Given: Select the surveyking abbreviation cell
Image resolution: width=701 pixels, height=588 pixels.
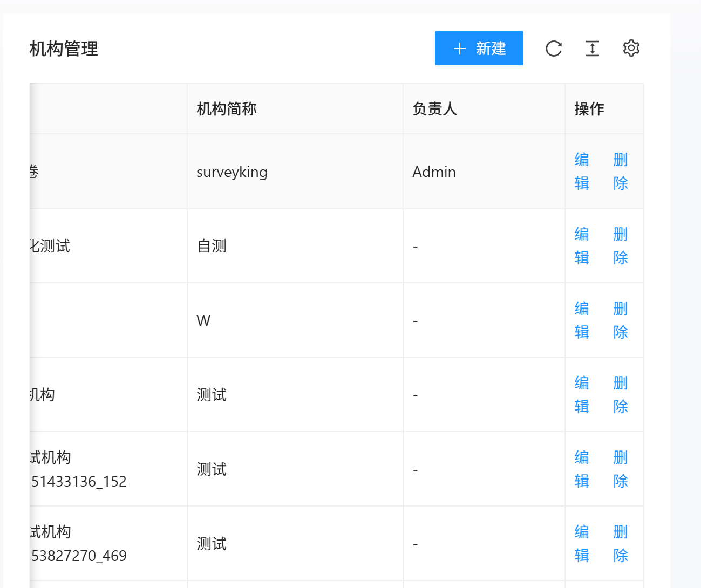Looking at the screenshot, I should coord(295,171).
